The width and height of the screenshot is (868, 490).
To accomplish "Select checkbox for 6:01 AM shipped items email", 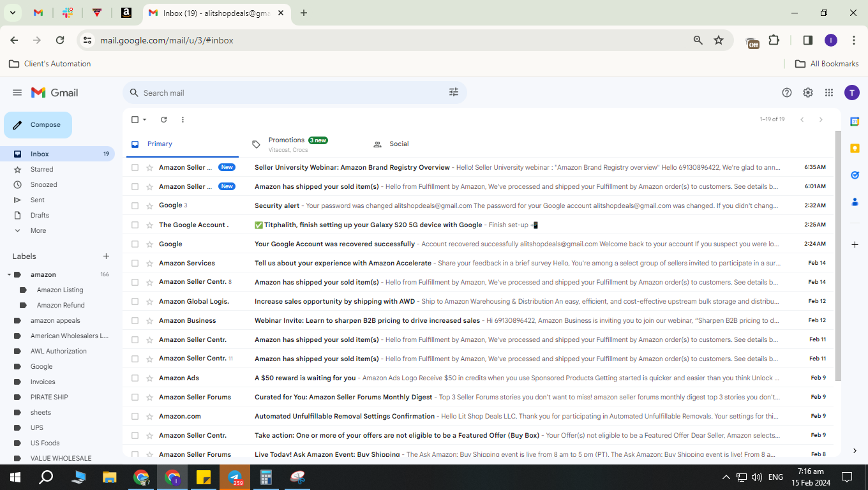I will pyautogui.click(x=135, y=186).
